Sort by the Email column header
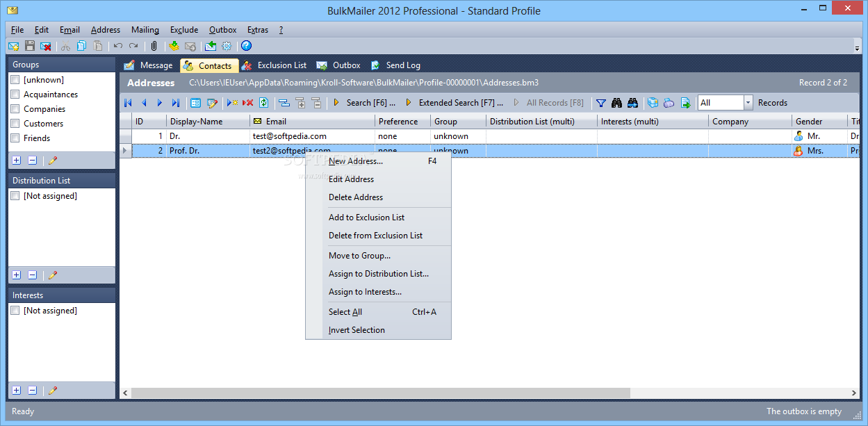 pos(312,122)
